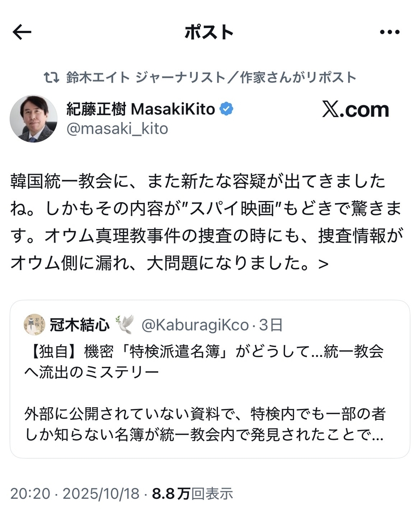Open Masaki Kito's profile picture
The width and height of the screenshot is (420, 516).
click(x=34, y=119)
